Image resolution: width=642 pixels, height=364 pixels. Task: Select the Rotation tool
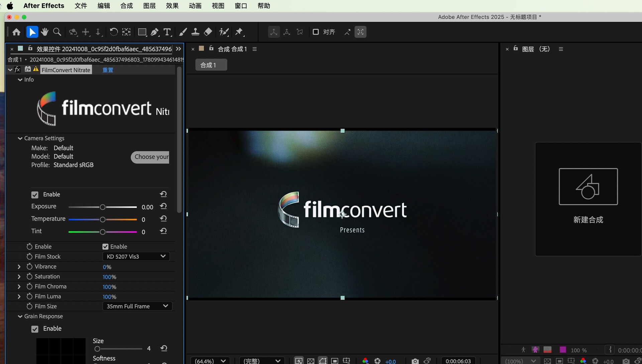pos(114,32)
